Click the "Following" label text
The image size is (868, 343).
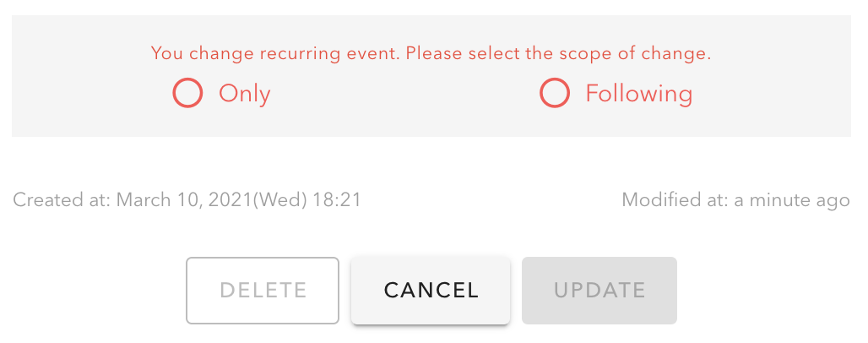point(639,93)
